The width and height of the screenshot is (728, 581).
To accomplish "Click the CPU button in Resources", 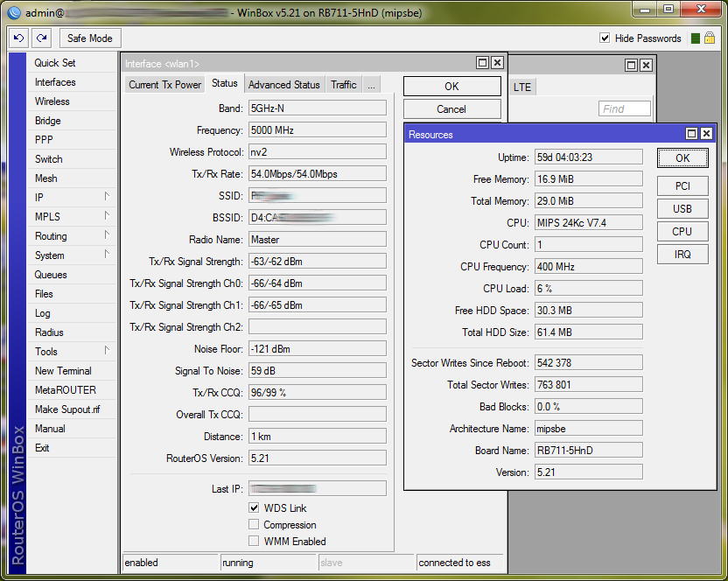I will [682, 232].
